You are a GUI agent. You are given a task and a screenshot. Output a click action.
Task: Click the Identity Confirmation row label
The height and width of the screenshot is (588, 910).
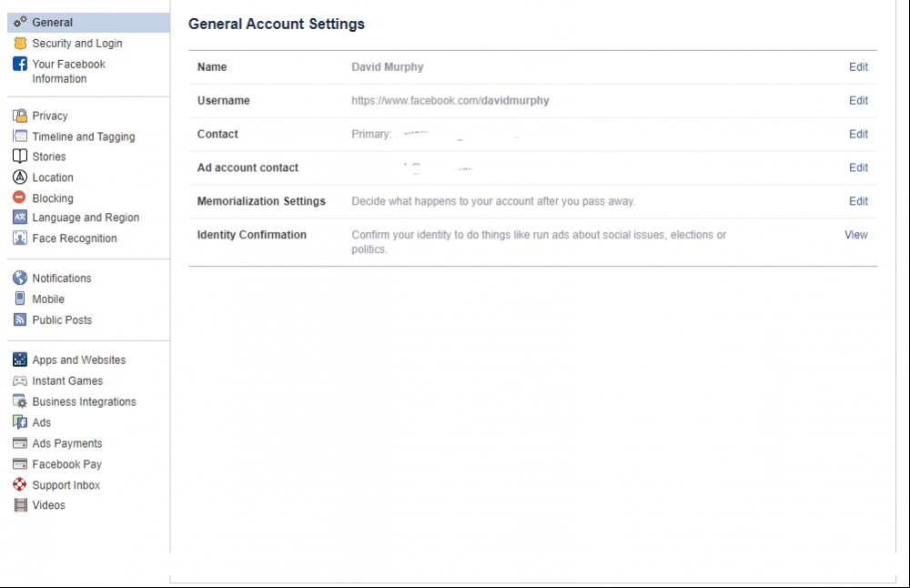pyautogui.click(x=252, y=235)
